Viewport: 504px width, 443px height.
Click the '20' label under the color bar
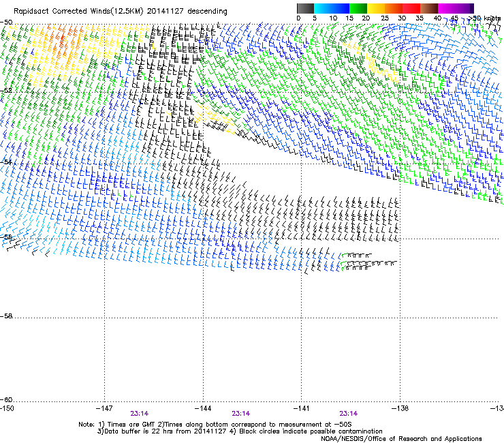(x=366, y=18)
